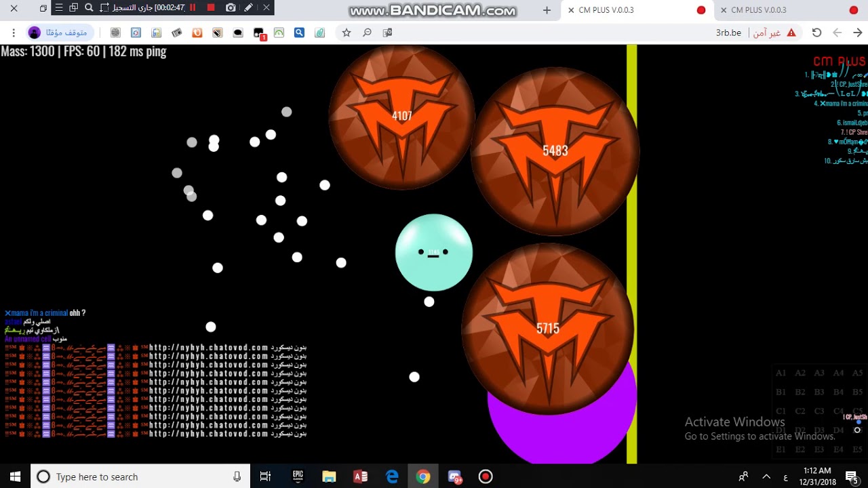Click the orange power extension icon
This screenshot has width=868, height=488.
(x=197, y=33)
